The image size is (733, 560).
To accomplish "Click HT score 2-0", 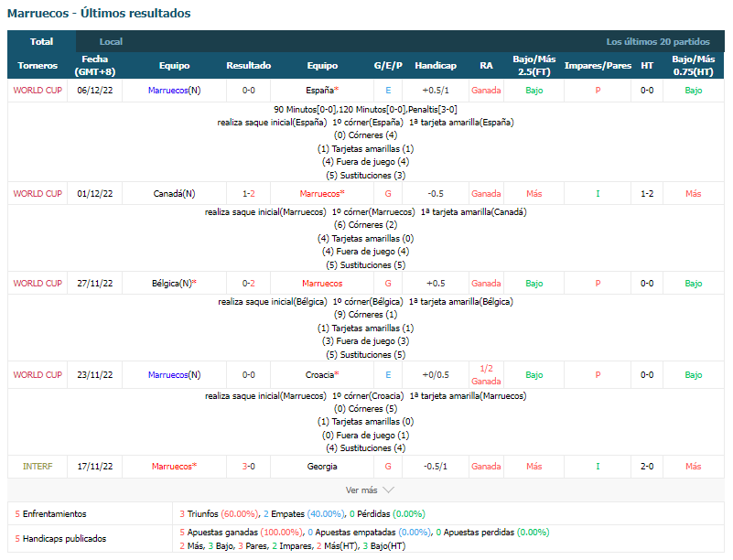I will (647, 467).
